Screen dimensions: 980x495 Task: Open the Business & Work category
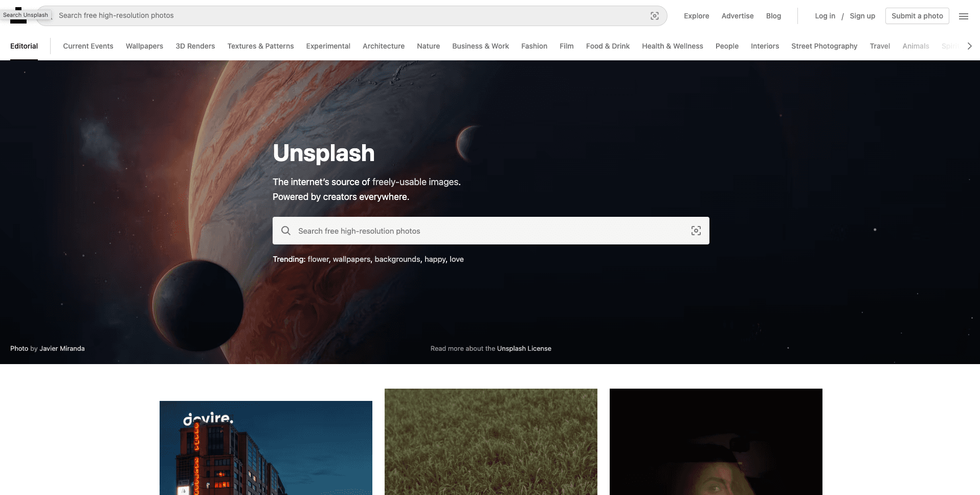click(480, 46)
